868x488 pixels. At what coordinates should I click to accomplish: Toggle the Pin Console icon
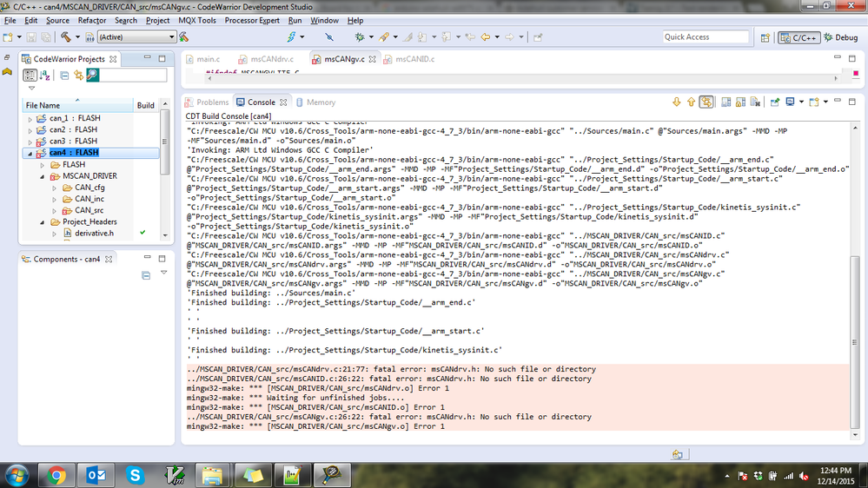(x=775, y=102)
